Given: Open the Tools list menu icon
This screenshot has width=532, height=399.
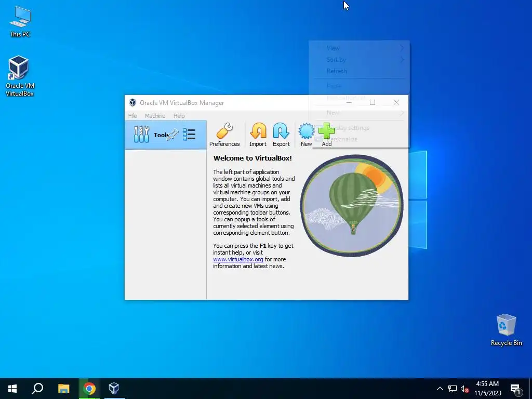Looking at the screenshot, I should 189,135.
